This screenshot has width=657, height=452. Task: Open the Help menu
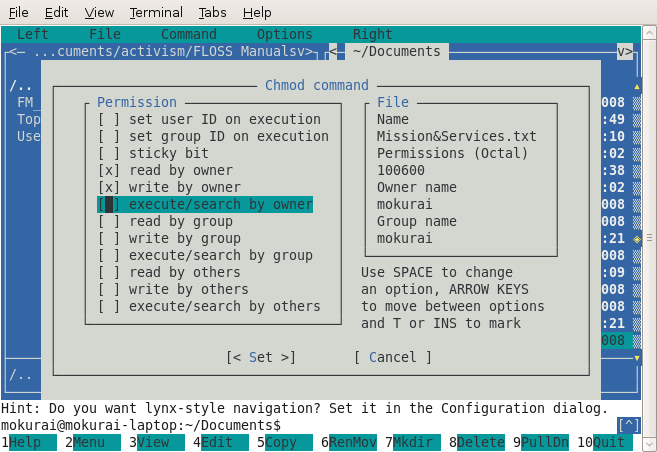[x=257, y=13]
